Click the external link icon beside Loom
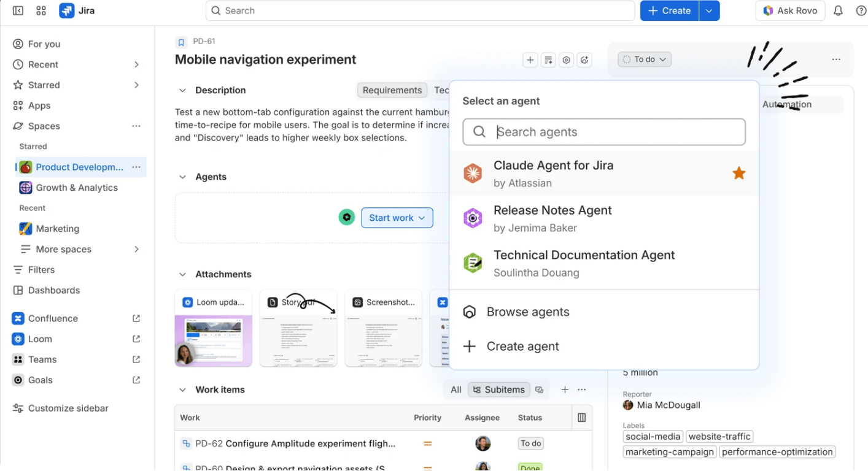 coord(136,339)
